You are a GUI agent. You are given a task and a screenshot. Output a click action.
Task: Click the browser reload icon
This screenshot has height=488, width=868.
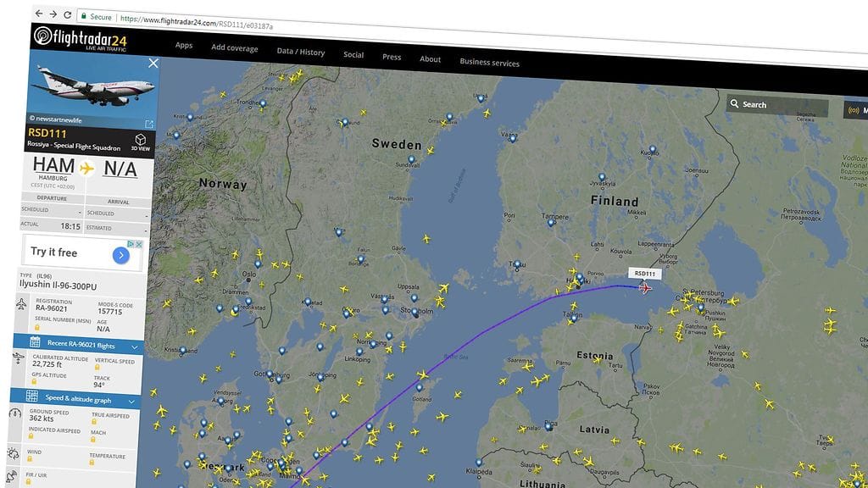click(67, 15)
